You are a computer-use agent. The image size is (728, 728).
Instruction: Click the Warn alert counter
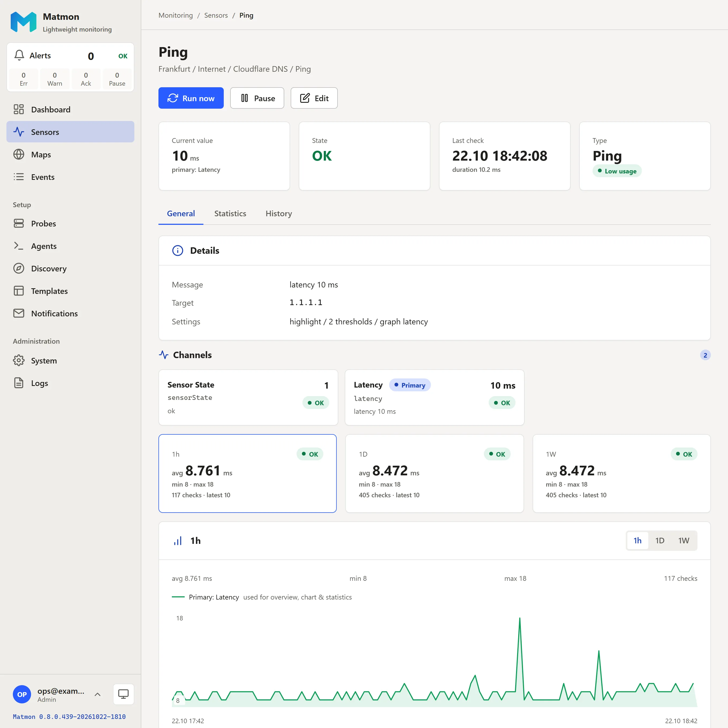55,79
